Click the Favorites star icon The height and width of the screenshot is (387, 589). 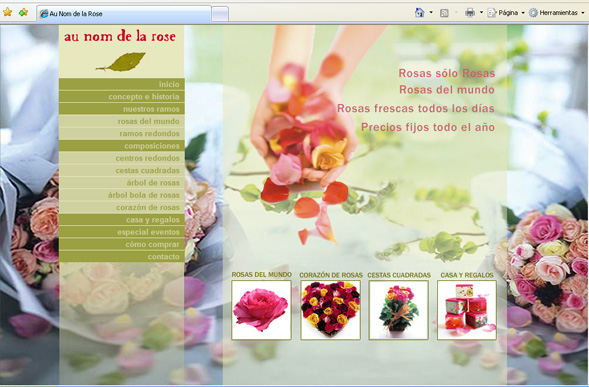click(x=7, y=12)
